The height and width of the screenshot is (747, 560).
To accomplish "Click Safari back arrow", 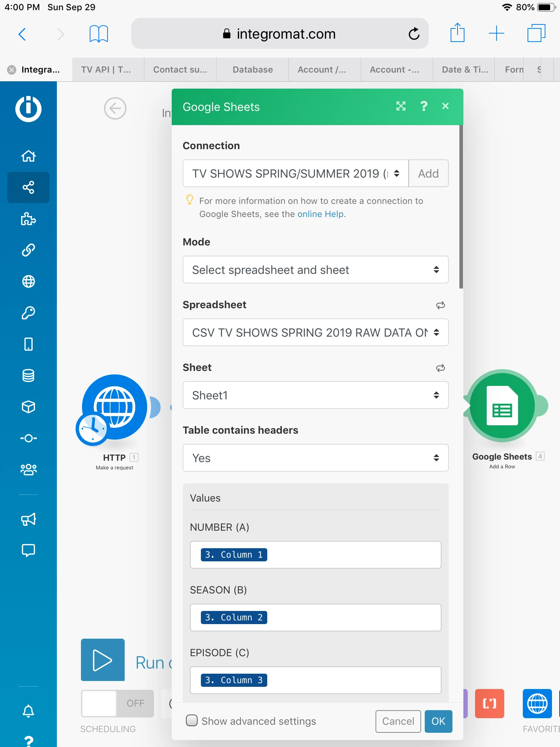I will (22, 34).
